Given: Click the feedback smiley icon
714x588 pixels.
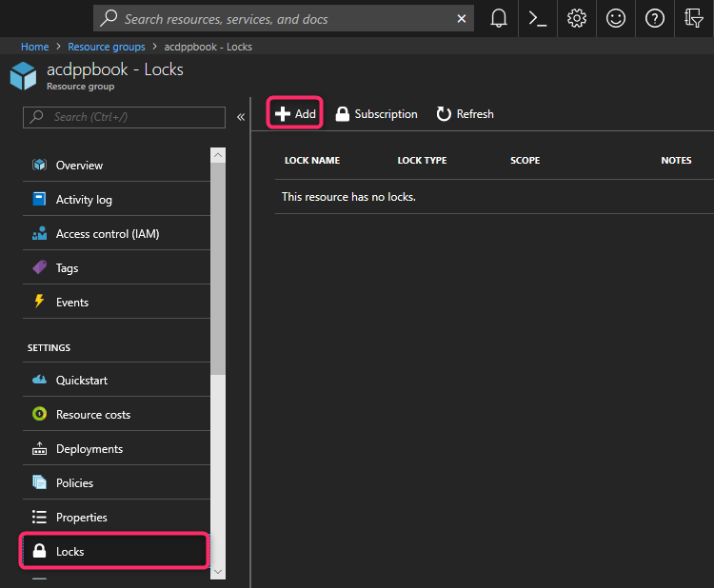Looking at the screenshot, I should 615,18.
